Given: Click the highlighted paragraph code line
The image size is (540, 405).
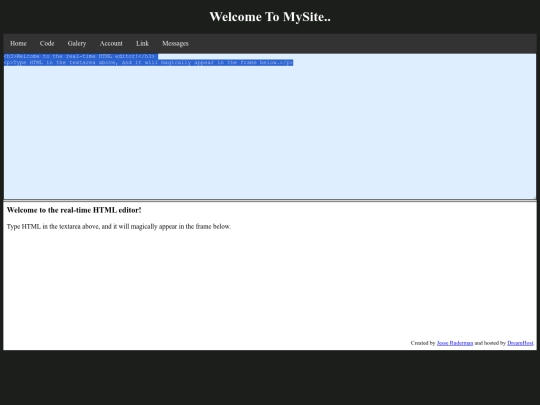Looking at the screenshot, I should tap(148, 62).
